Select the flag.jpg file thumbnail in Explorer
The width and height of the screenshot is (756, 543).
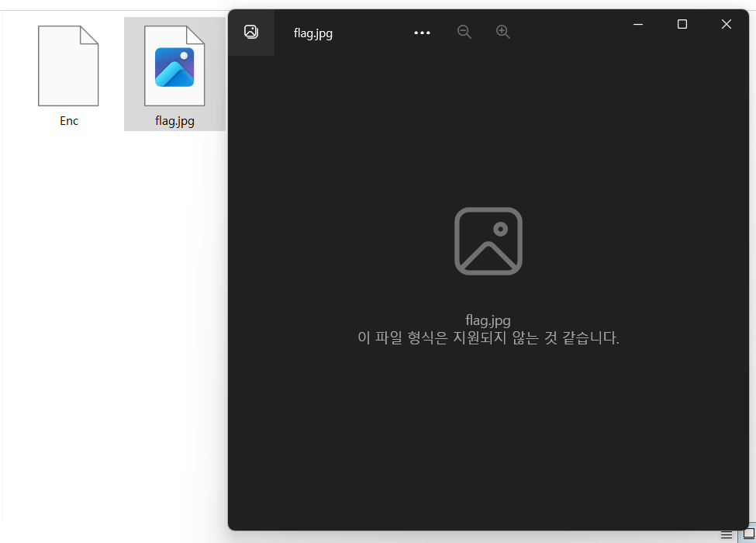click(174, 66)
